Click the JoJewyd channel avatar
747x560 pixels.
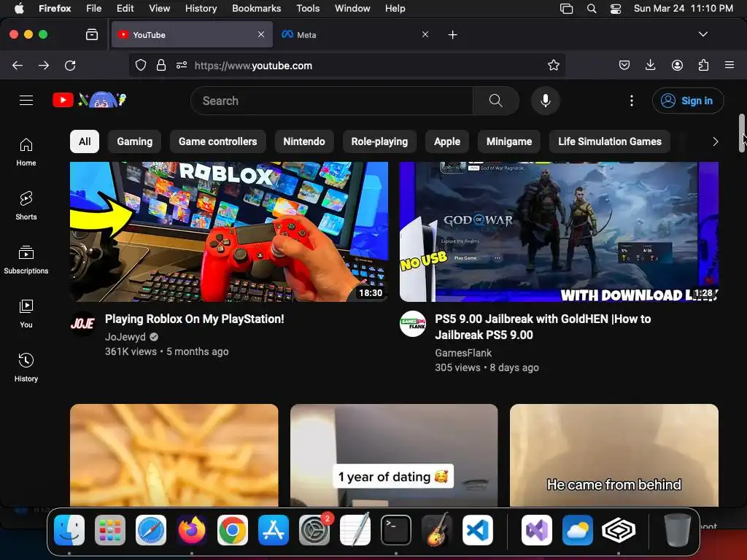[83, 324]
